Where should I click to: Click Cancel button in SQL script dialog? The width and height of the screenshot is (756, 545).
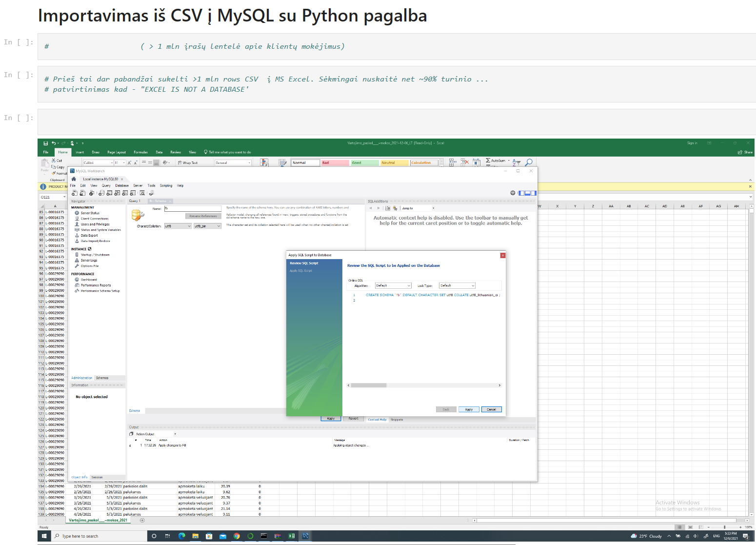491,409
